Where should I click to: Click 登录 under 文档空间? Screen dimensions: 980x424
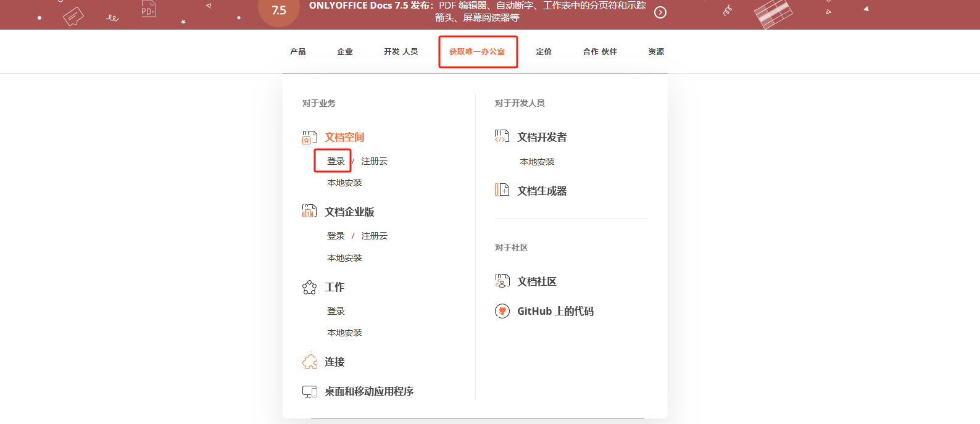point(336,161)
